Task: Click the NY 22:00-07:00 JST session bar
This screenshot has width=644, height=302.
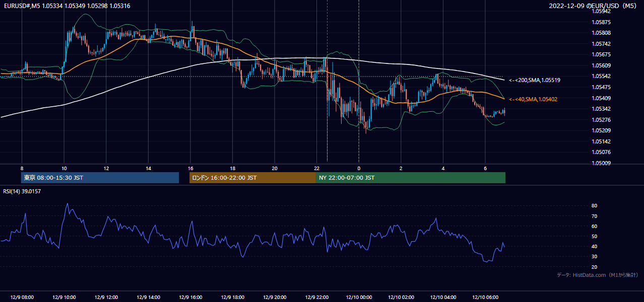Action: point(411,178)
